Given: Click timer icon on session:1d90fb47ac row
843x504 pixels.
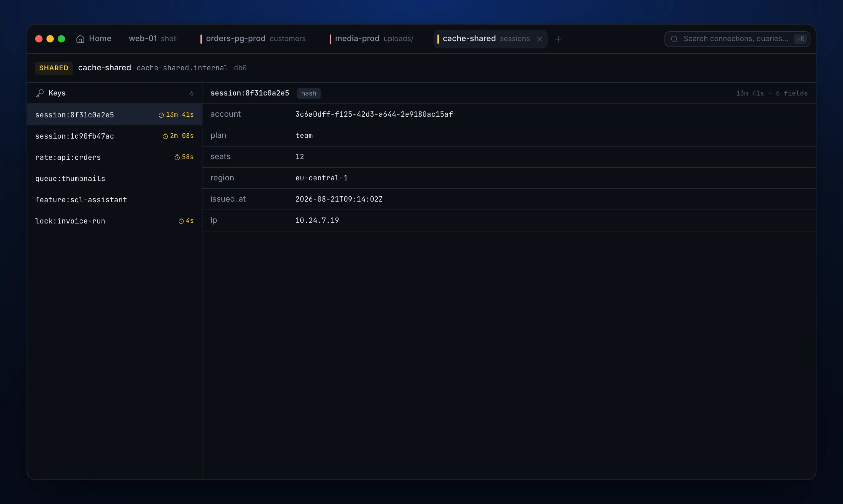Looking at the screenshot, I should point(165,136).
